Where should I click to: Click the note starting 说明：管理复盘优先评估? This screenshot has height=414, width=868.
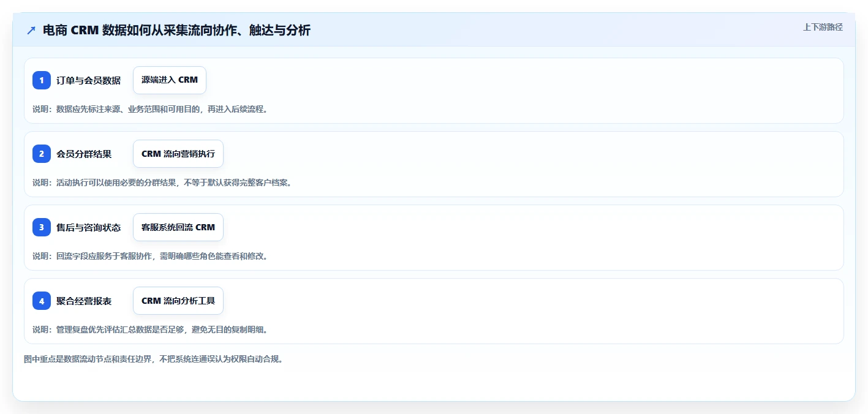[x=150, y=329]
